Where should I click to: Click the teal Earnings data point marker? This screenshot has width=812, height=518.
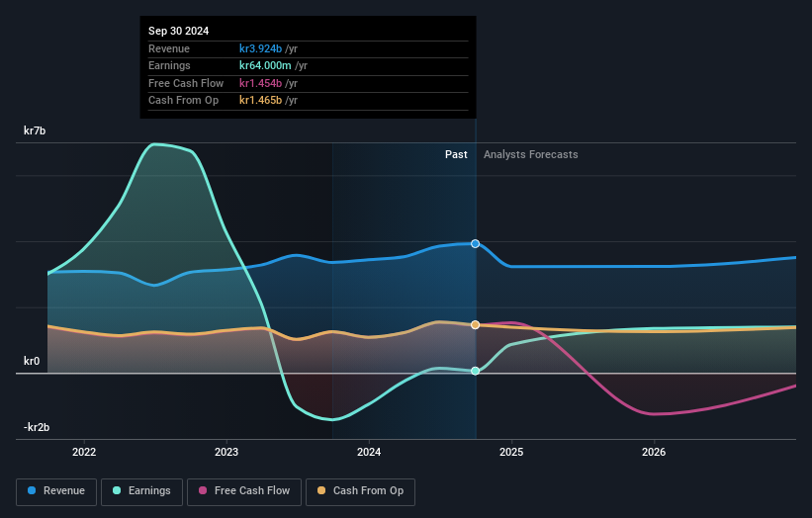(x=475, y=371)
